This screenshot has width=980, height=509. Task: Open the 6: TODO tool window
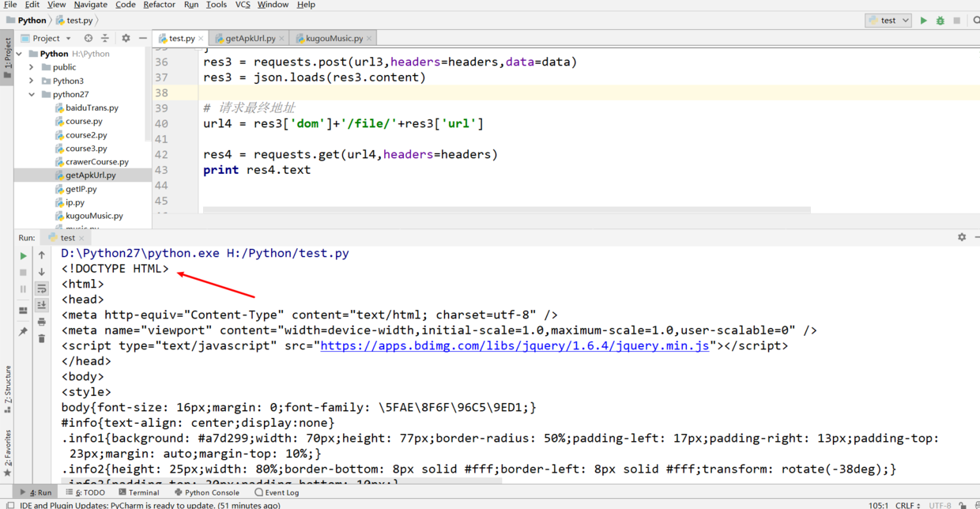[x=85, y=492]
